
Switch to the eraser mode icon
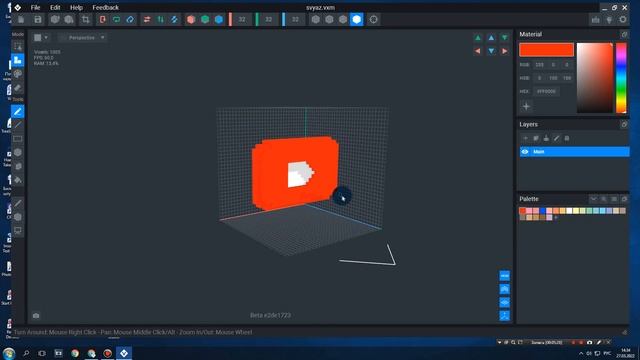[18, 88]
